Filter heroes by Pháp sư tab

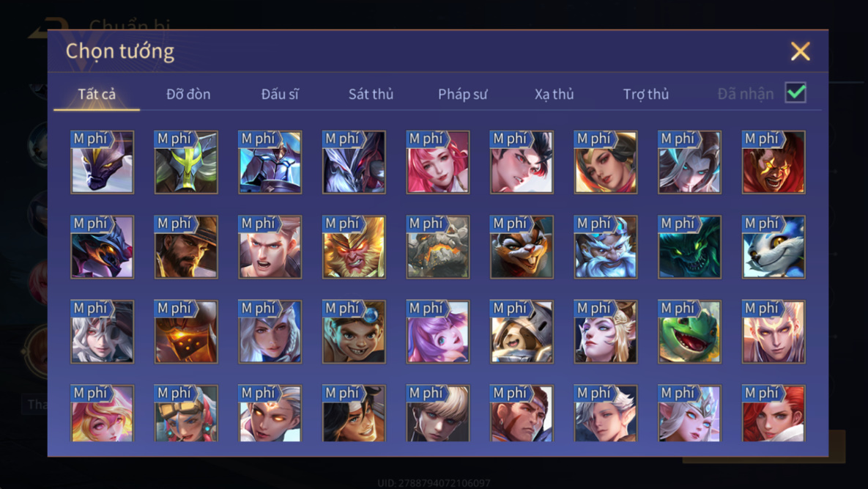click(463, 94)
